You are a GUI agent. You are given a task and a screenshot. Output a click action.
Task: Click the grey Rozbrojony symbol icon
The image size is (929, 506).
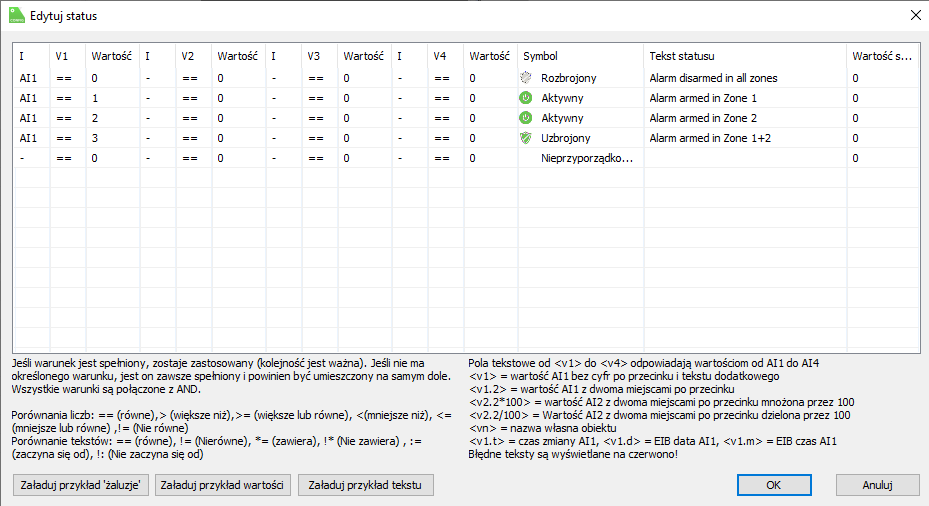[526, 78]
